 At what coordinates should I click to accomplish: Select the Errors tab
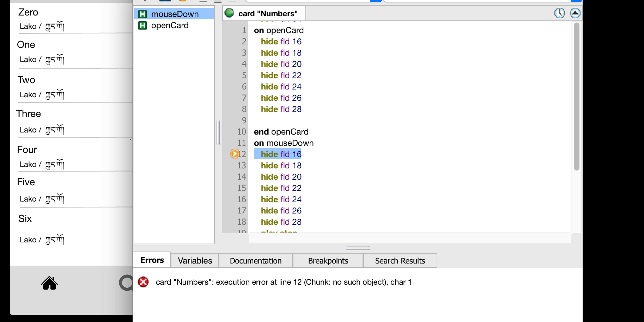coord(152,260)
